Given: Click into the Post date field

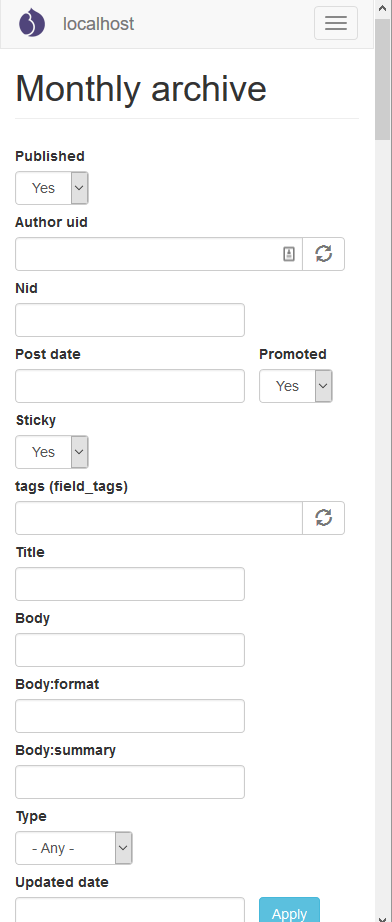Looking at the screenshot, I should click(130, 386).
